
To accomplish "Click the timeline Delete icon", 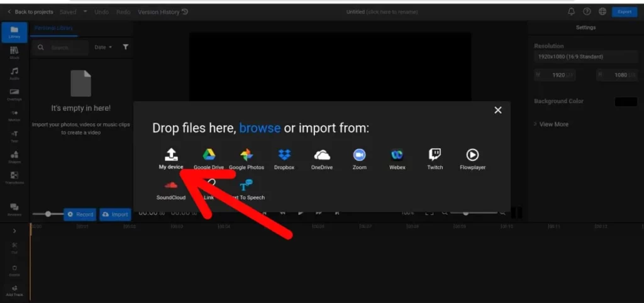I will (x=14, y=270).
